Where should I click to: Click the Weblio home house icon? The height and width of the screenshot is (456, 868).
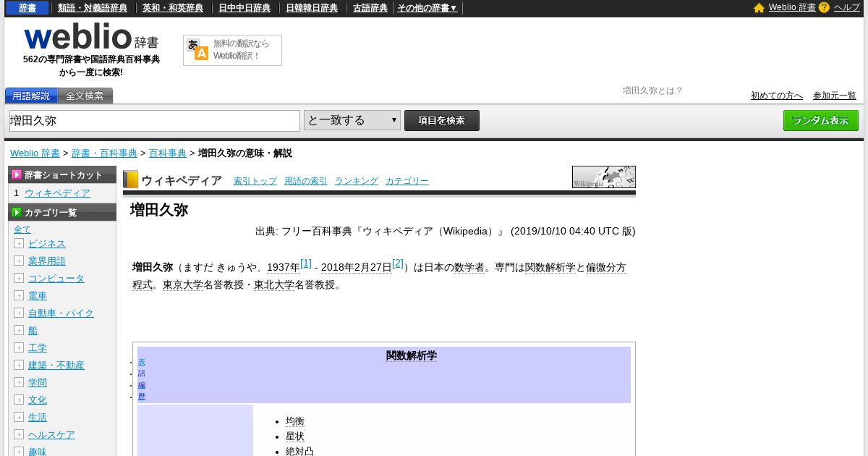pos(759,8)
